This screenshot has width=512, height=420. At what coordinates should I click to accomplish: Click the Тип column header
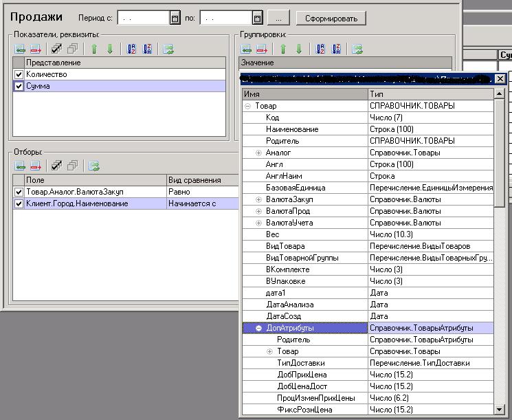(x=430, y=93)
